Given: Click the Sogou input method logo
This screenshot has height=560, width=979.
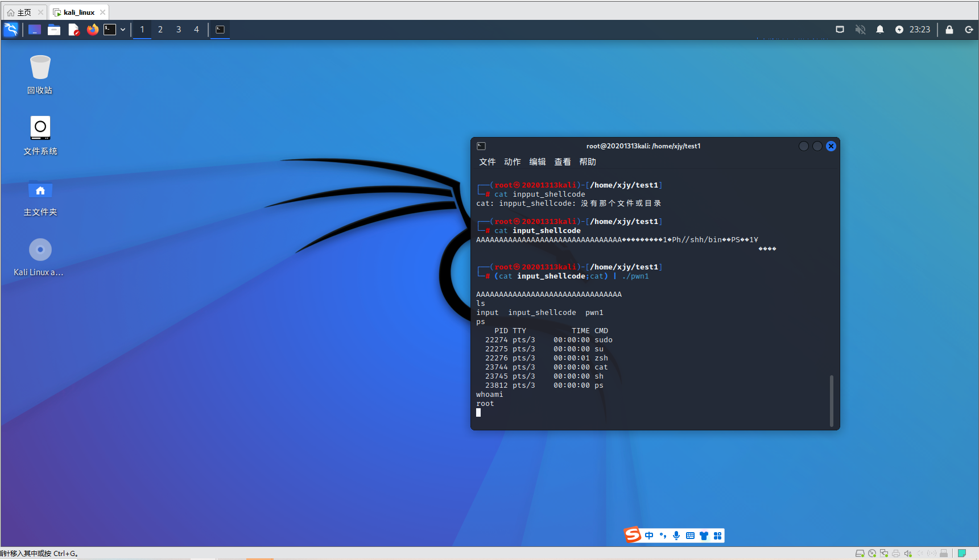Looking at the screenshot, I should (x=633, y=535).
